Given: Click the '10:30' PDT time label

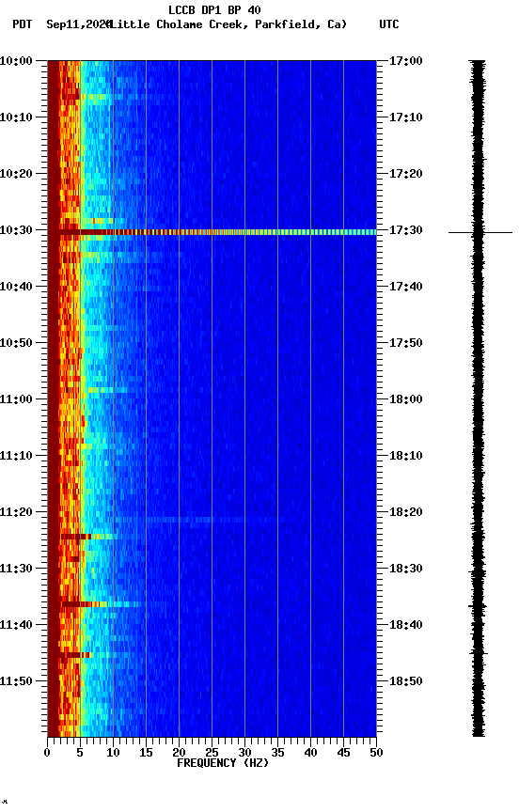Looking at the screenshot, I should coord(16,230).
